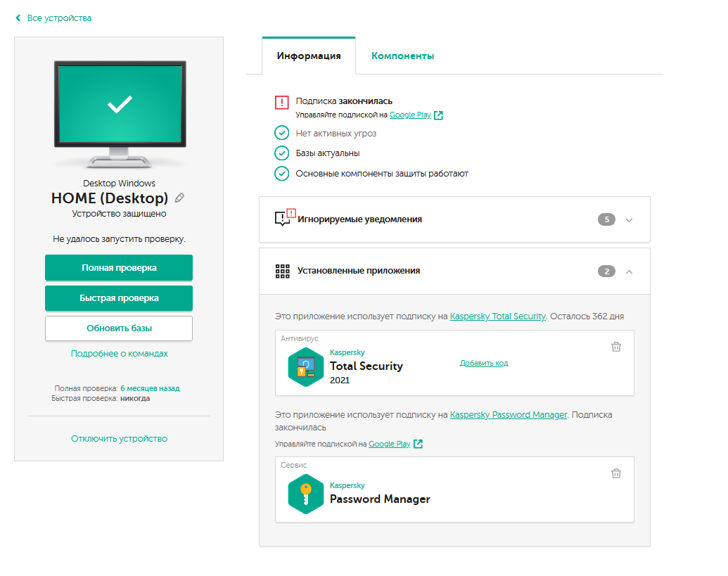Open Kaspersky Total Security subscription link
The height and width of the screenshot is (576, 728).
pos(498,316)
